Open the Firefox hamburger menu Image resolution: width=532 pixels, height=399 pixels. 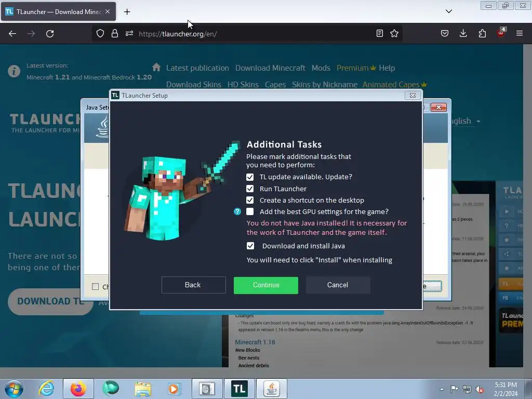pyautogui.click(x=520, y=33)
